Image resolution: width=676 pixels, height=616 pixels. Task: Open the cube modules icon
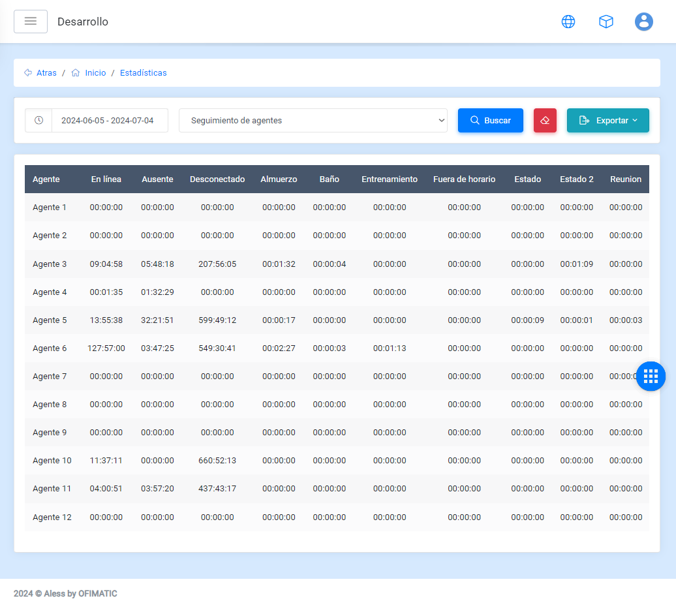point(606,22)
